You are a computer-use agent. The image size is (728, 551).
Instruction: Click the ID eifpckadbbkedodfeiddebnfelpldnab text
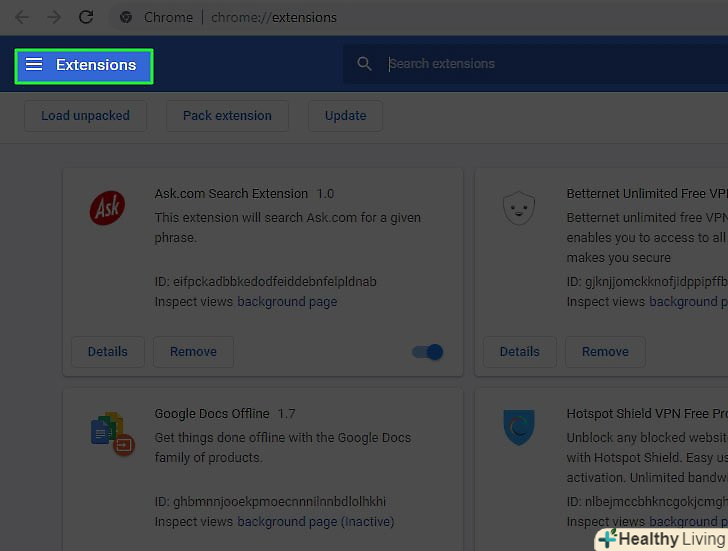click(266, 282)
